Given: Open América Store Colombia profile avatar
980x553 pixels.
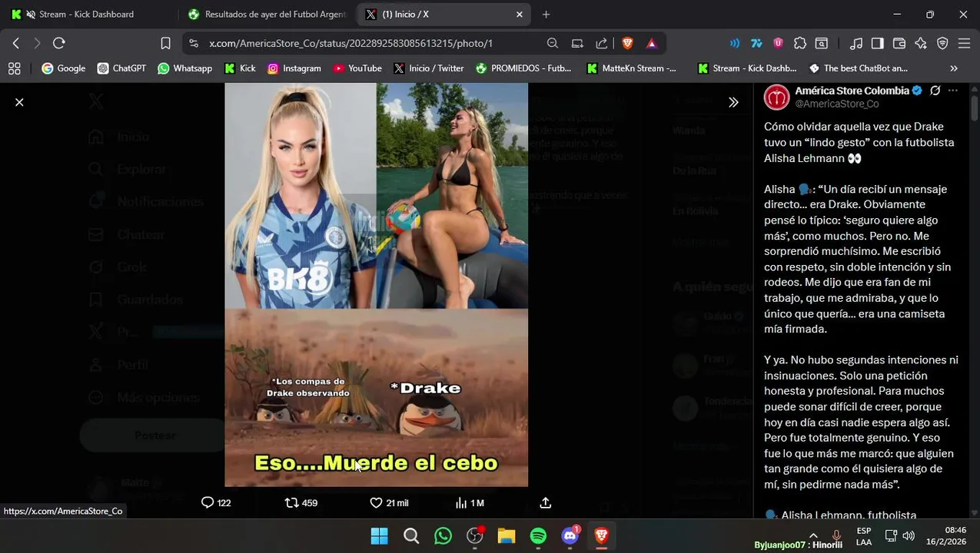Looking at the screenshot, I should [x=776, y=98].
